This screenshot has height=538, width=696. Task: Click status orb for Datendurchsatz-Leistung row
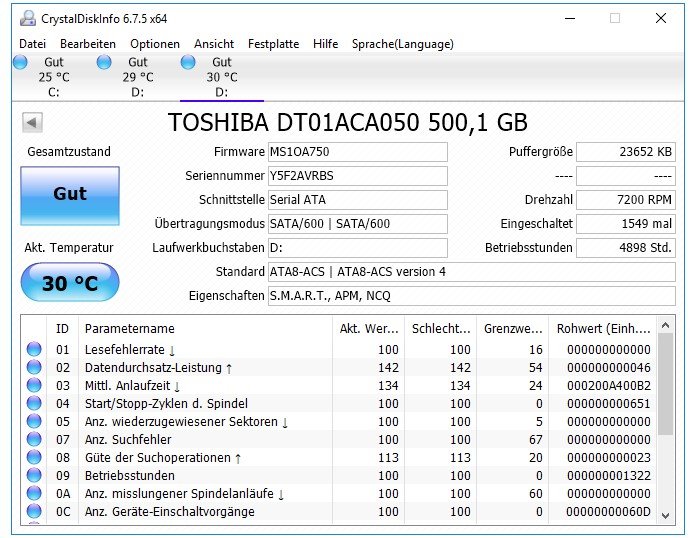[x=34, y=368]
